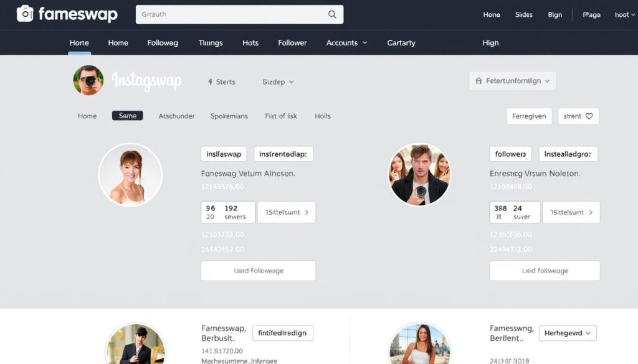Click the magnifying glass search icon
The image size is (638, 364).
click(332, 14)
